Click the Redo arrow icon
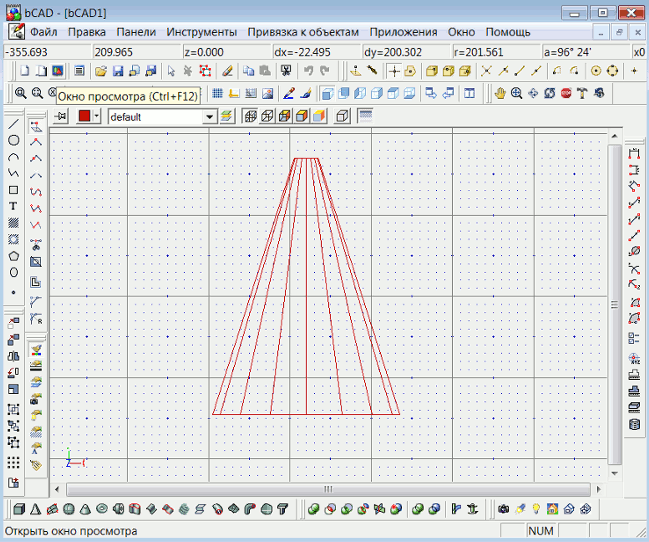Image resolution: width=649 pixels, height=542 pixels. pyautogui.click(x=325, y=71)
